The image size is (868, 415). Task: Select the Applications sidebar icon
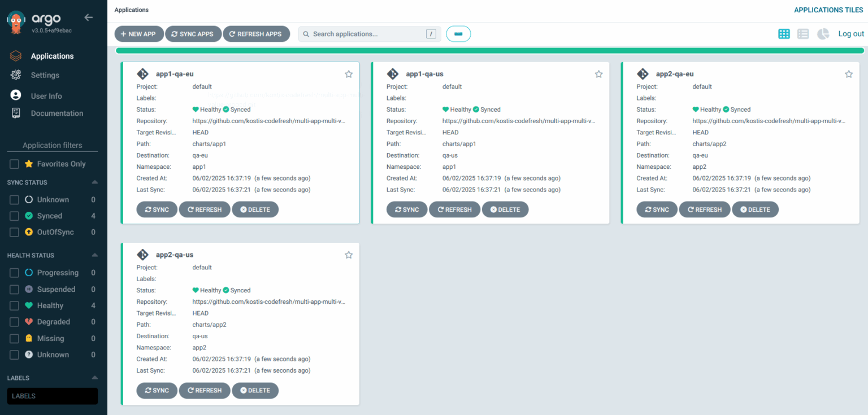[x=15, y=55]
